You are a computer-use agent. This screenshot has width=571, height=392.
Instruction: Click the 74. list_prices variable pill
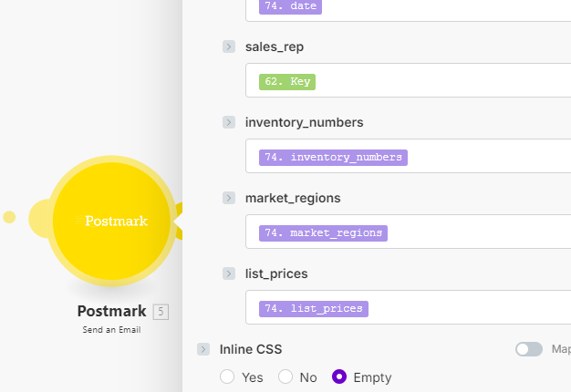(313, 308)
